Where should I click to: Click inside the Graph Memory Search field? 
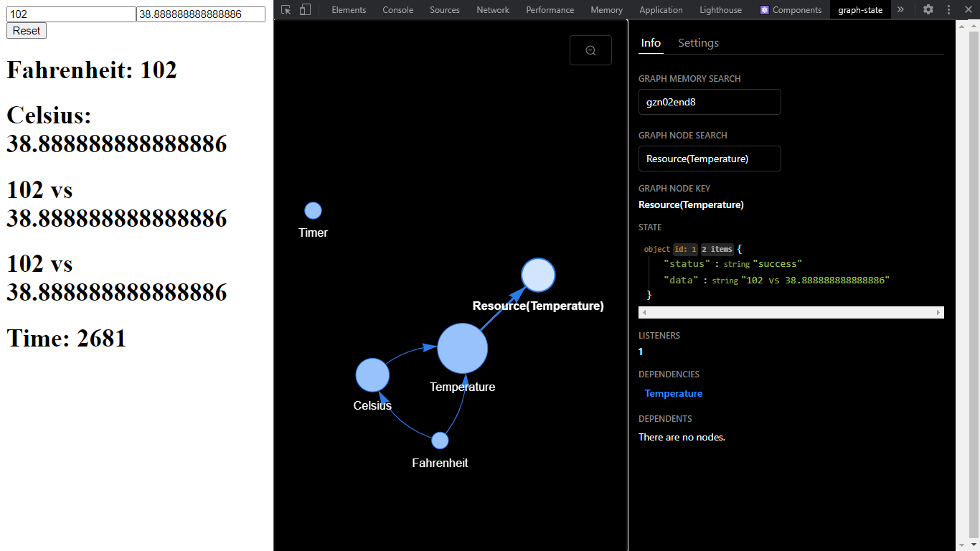tap(709, 102)
